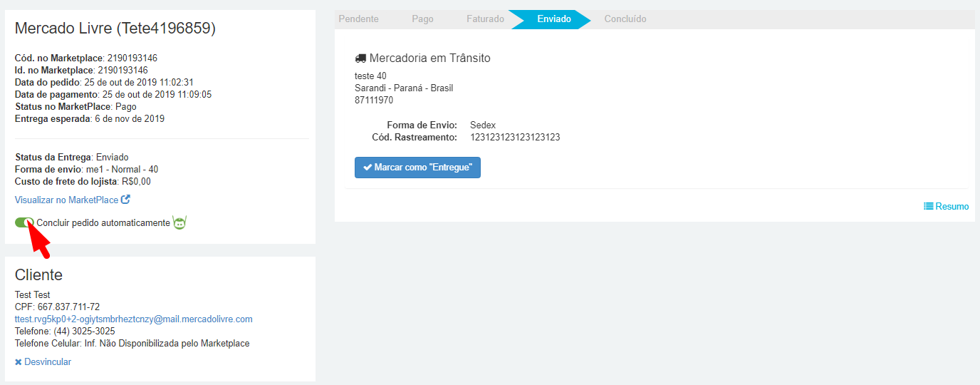Image resolution: width=980 pixels, height=385 pixels.
Task: Click tracking code 123123123123123123
Action: click(515, 137)
